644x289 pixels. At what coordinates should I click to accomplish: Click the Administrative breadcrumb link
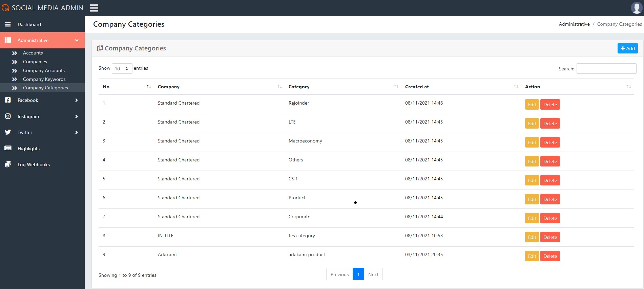point(574,24)
